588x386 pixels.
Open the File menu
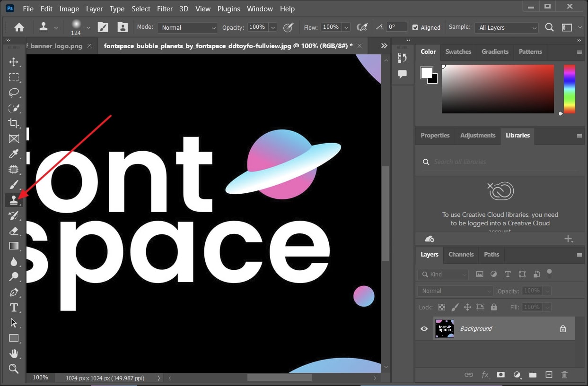(28, 9)
